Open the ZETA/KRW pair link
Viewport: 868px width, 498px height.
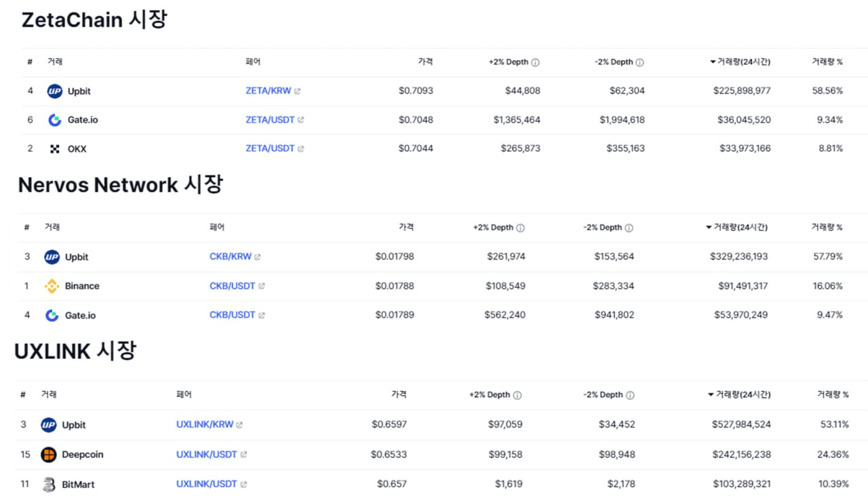pyautogui.click(x=269, y=91)
